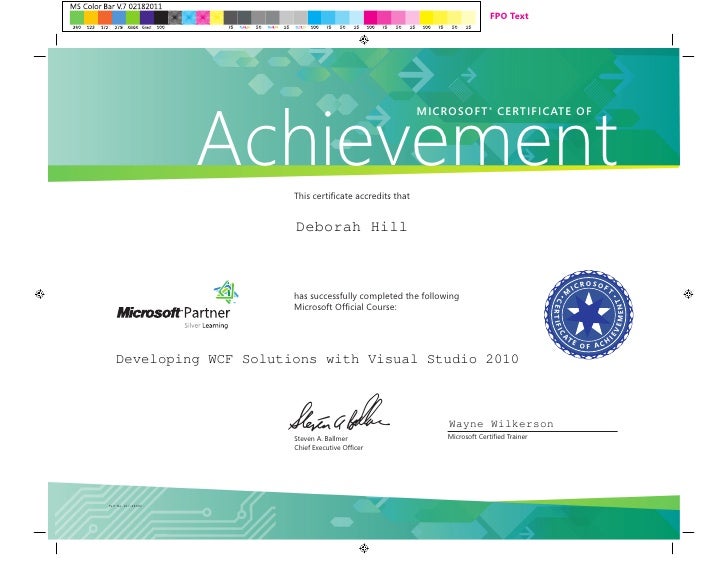Click the registration mark at bottom center
Viewport: 728px width, 588px height.
coord(364,549)
